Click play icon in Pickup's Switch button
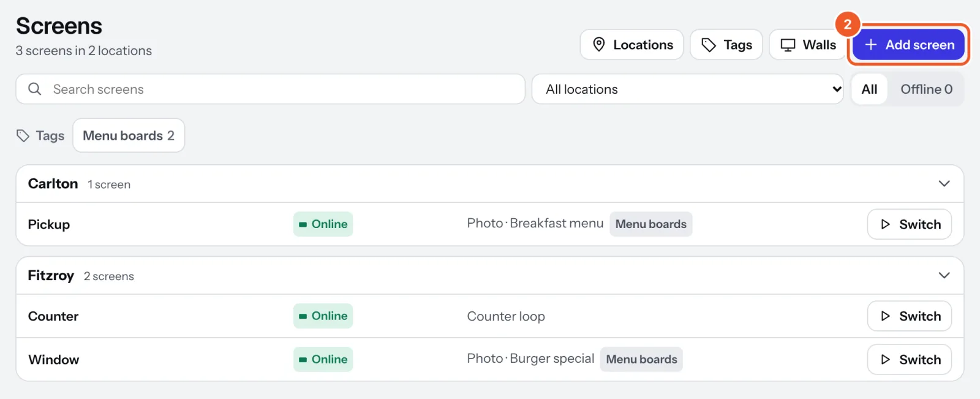This screenshot has width=980, height=399. tap(885, 224)
